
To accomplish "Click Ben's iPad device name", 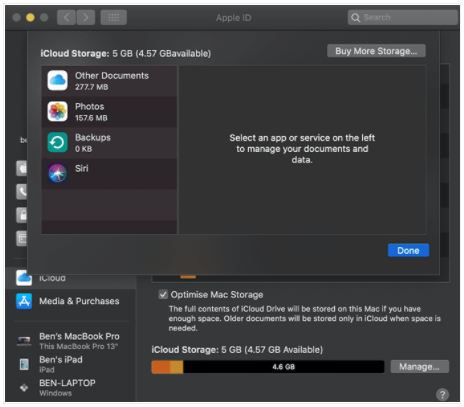I will (61, 360).
